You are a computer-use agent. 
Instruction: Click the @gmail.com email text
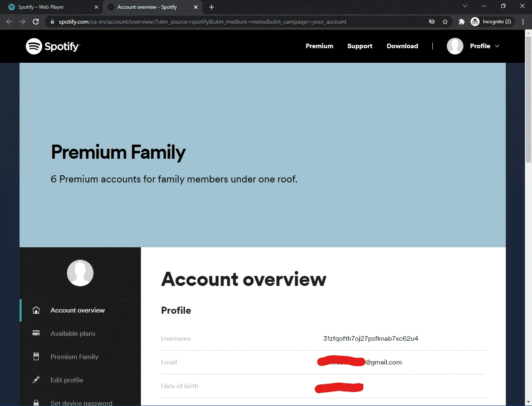point(384,362)
